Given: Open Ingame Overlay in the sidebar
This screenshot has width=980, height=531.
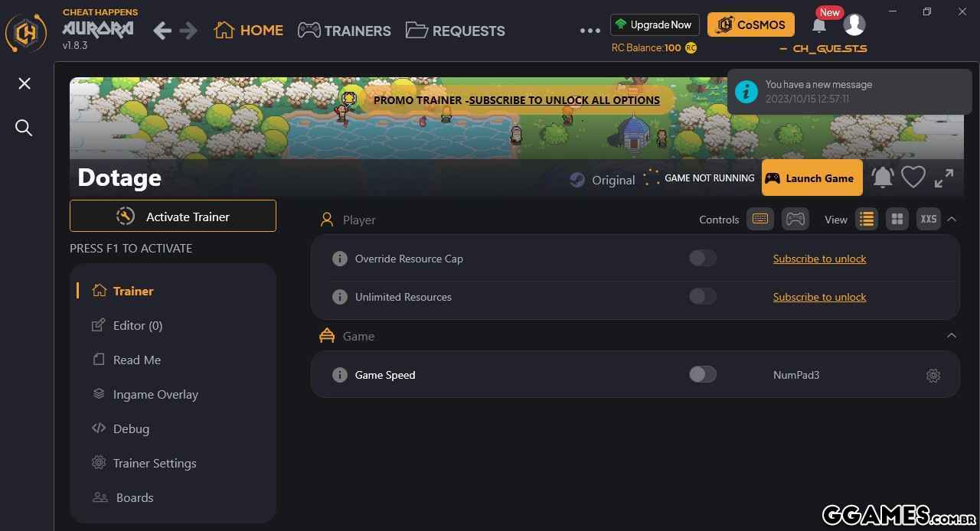Looking at the screenshot, I should [x=145, y=394].
